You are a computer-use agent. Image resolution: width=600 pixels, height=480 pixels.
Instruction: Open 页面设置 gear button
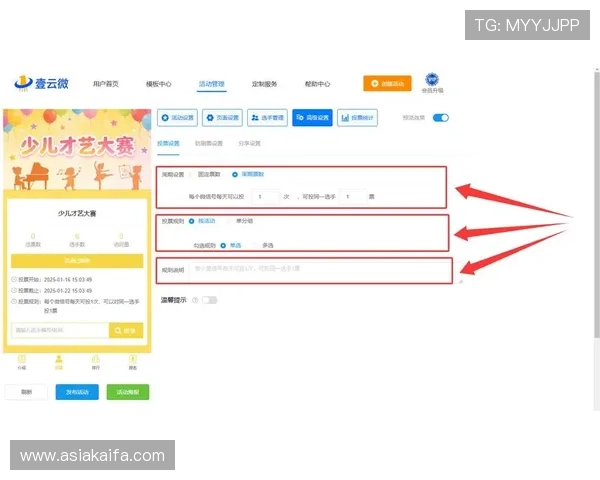222,118
